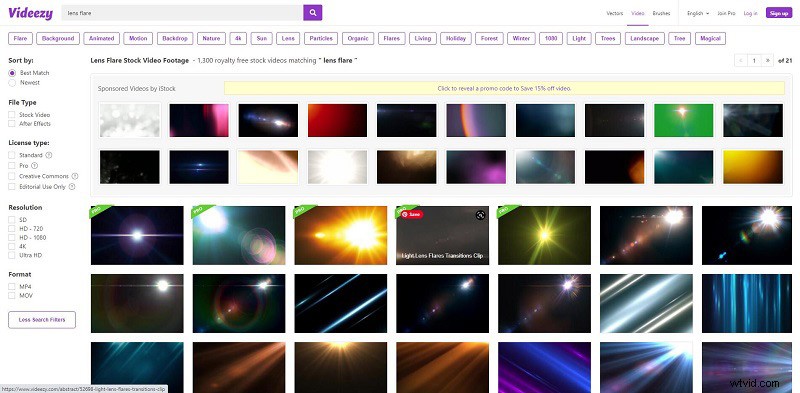Viewport: 800px width, 393px height.
Task: Click the Winter tag button
Action: coord(521,38)
